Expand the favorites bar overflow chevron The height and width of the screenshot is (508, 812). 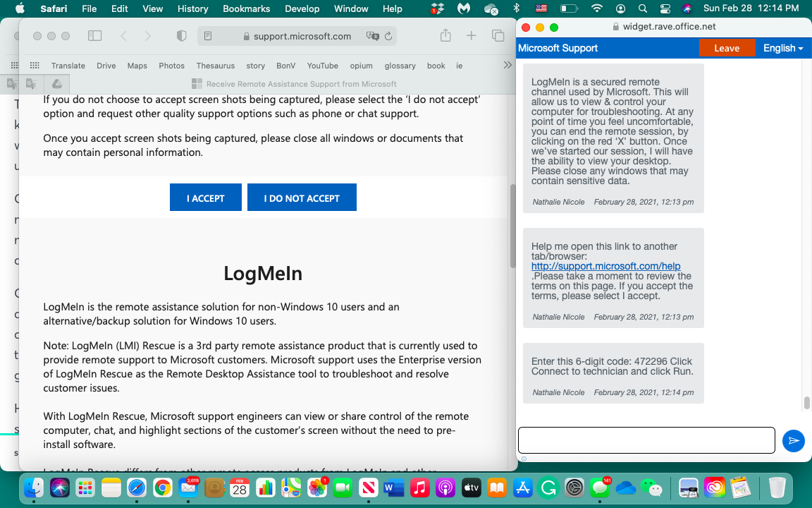(508, 65)
